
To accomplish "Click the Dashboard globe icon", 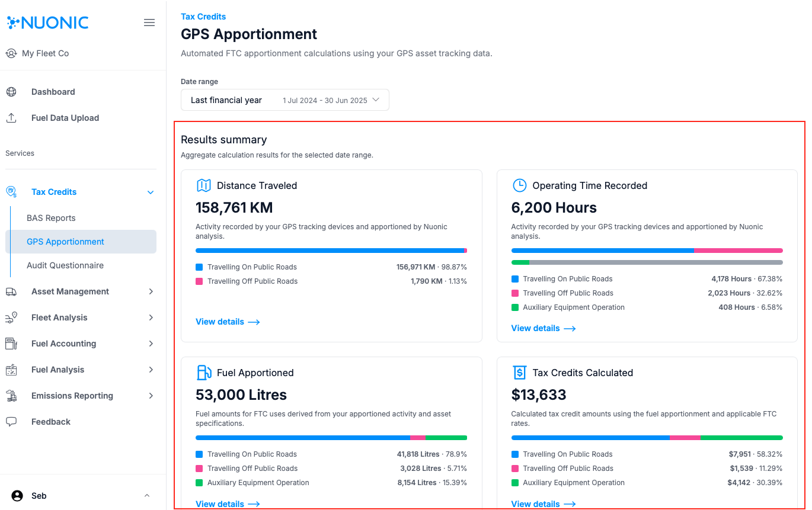I will point(11,92).
